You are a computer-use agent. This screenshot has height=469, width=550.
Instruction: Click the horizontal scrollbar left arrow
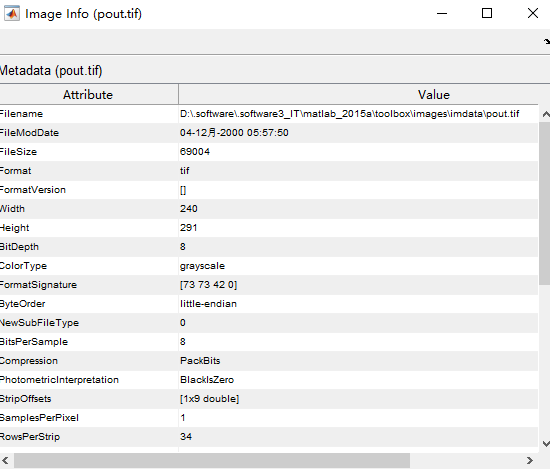(5, 460)
